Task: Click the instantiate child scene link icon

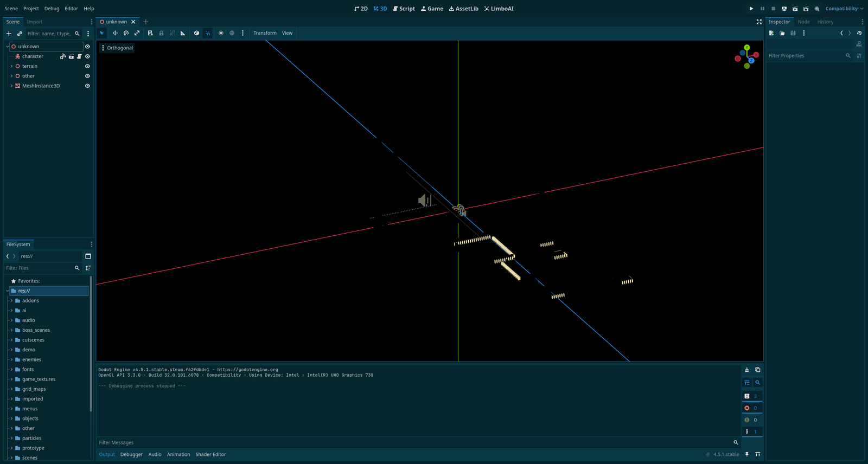Action: tap(20, 34)
